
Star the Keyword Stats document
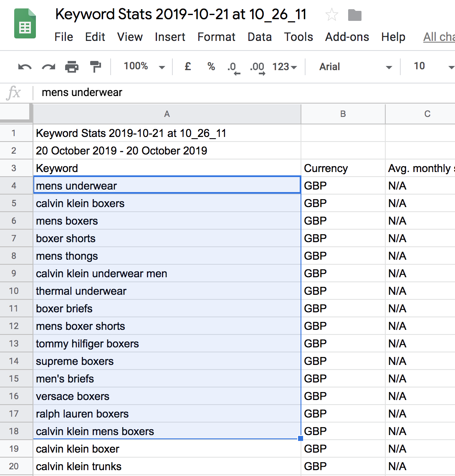click(x=331, y=15)
